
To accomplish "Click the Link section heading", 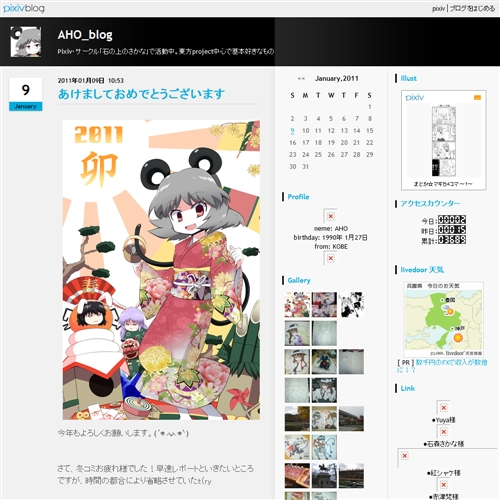I will [408, 388].
